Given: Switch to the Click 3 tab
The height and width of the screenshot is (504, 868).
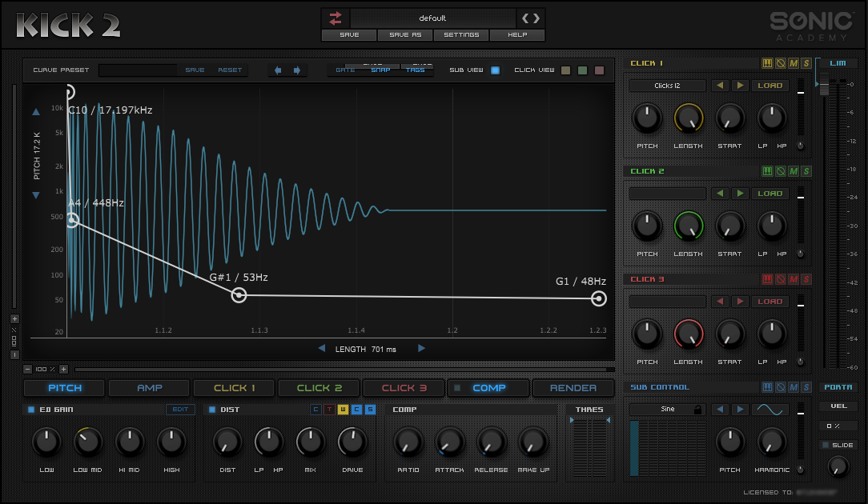Looking at the screenshot, I should 404,388.
